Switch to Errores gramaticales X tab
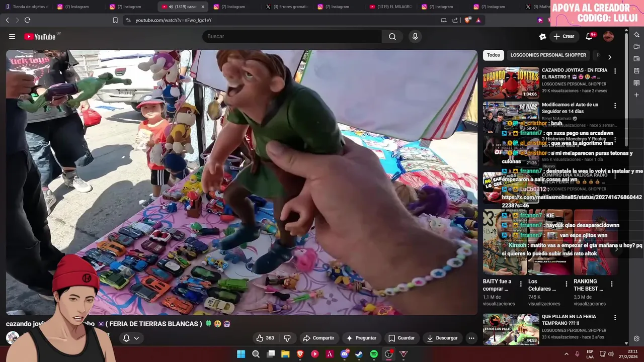Viewport: 644px width, 362px height. point(288,7)
